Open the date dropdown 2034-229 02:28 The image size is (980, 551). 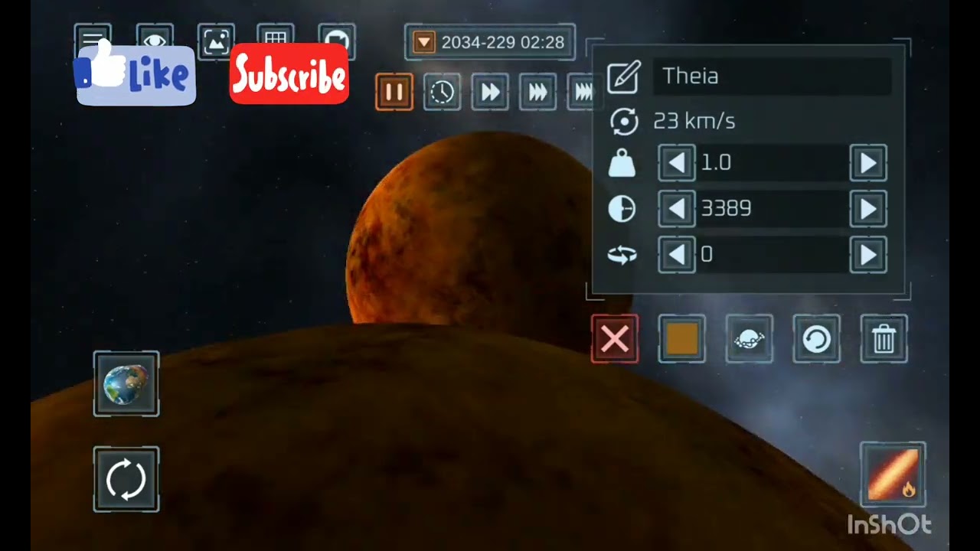490,42
